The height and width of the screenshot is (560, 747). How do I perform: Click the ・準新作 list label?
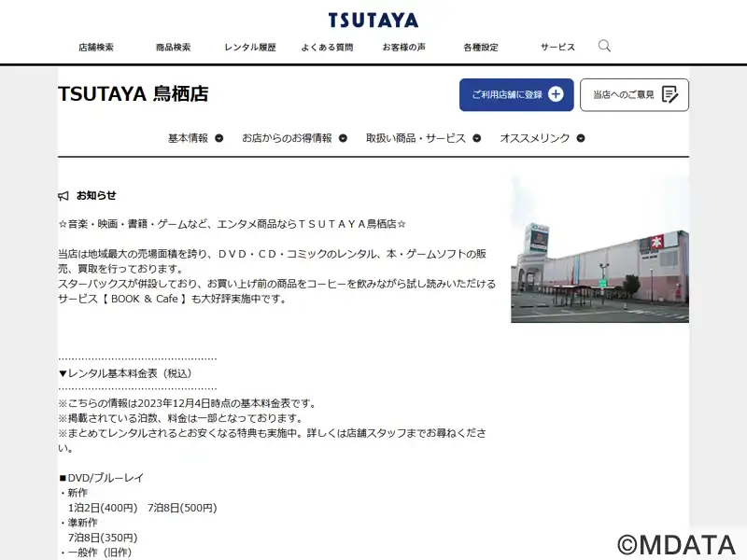click(78, 523)
